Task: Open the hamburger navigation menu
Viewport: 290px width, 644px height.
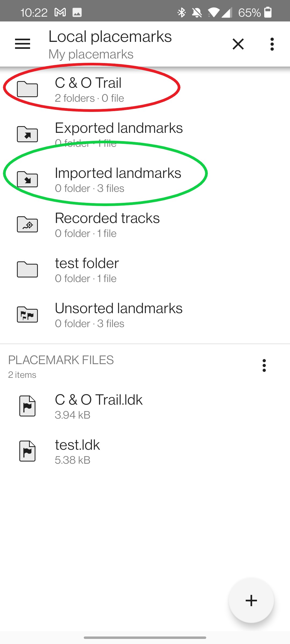Action: coord(23,44)
